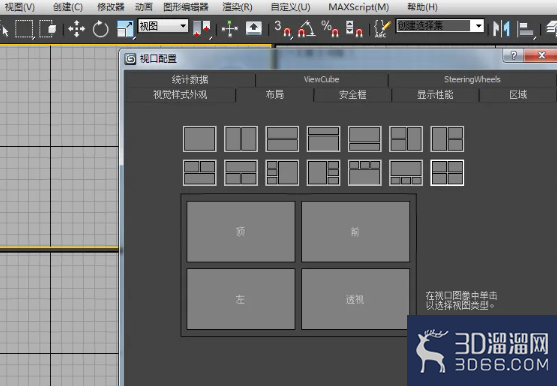Choose layout with two left, one right

point(406,139)
